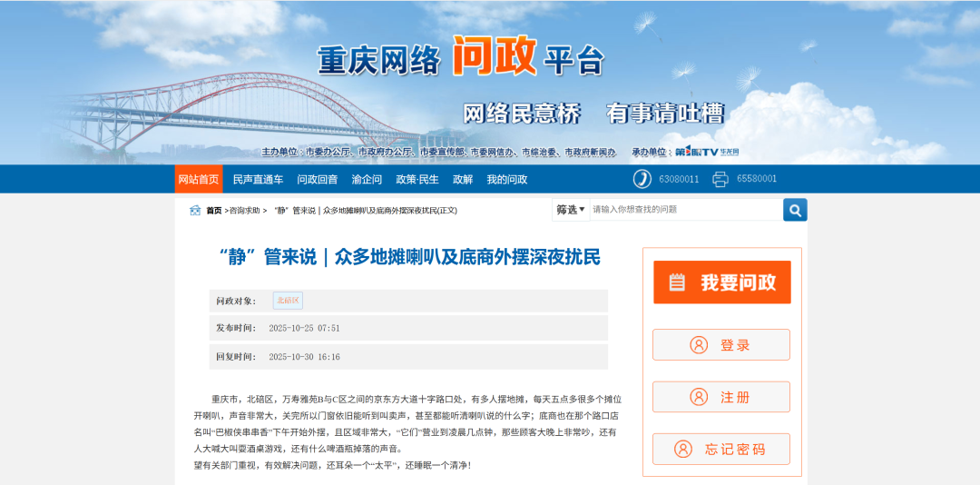The width and height of the screenshot is (980, 485).
Task: Click paragraph line starting 望有关部门重视
Action: tap(332, 466)
